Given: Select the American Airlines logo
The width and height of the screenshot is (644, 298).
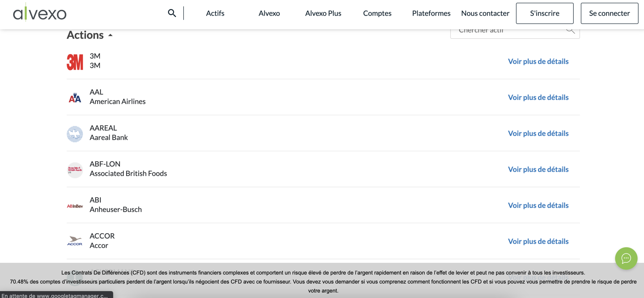Looking at the screenshot, I should click(x=75, y=97).
